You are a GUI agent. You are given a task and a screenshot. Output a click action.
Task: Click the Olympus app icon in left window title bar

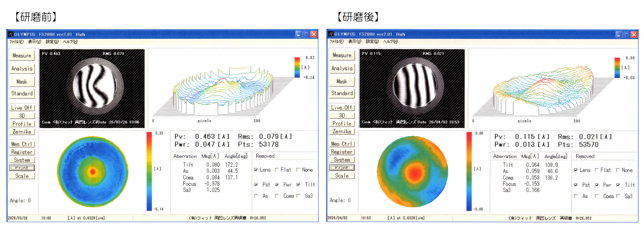coord(11,34)
